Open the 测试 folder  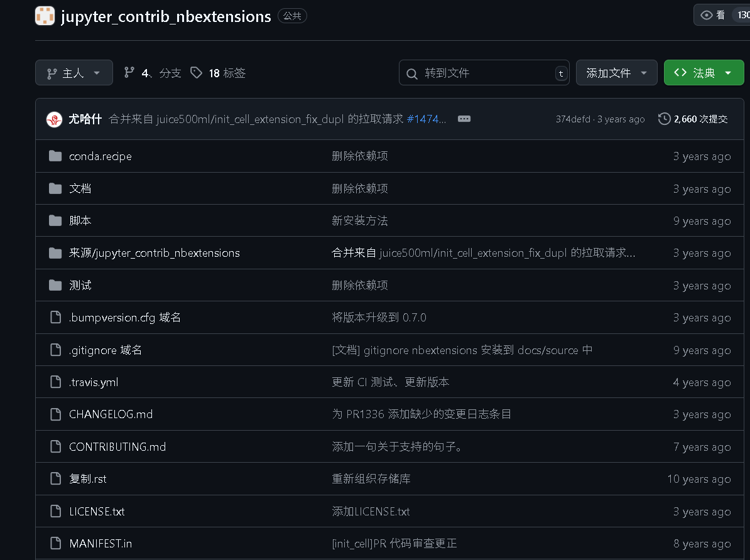coord(80,285)
